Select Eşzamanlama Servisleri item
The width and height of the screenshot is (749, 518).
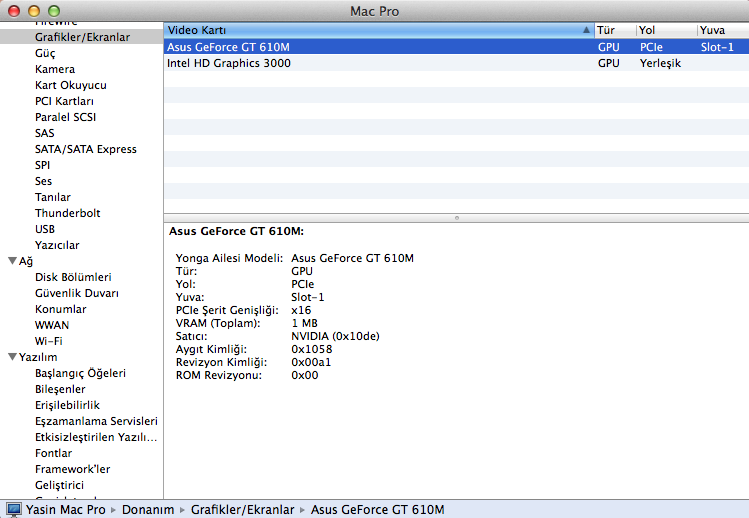pyautogui.click(x=96, y=421)
